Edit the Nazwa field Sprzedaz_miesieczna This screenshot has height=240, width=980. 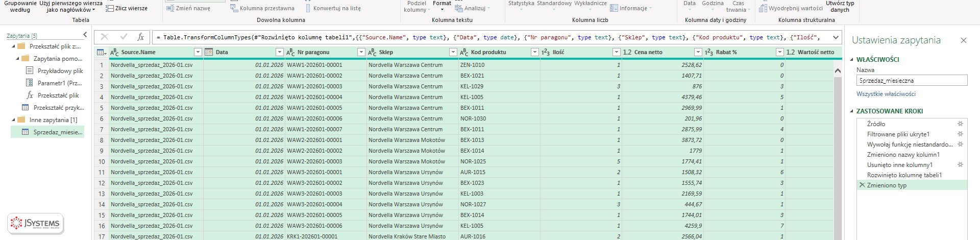[912, 80]
